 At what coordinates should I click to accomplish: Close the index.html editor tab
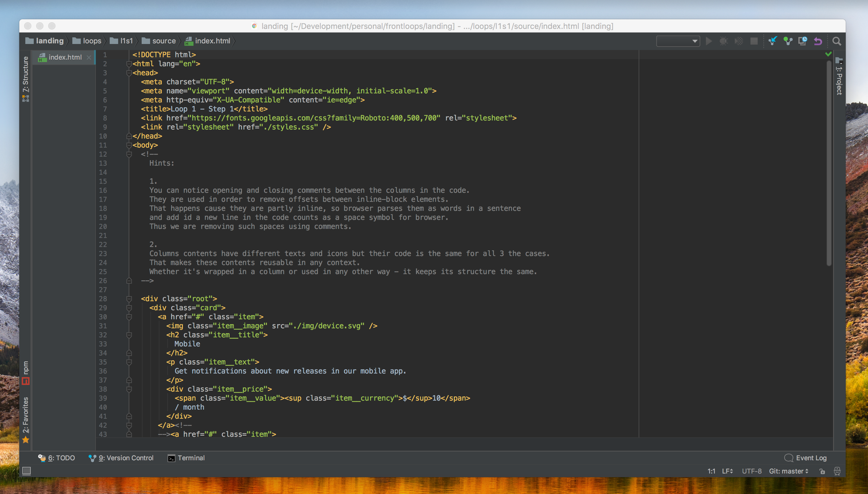coord(89,57)
